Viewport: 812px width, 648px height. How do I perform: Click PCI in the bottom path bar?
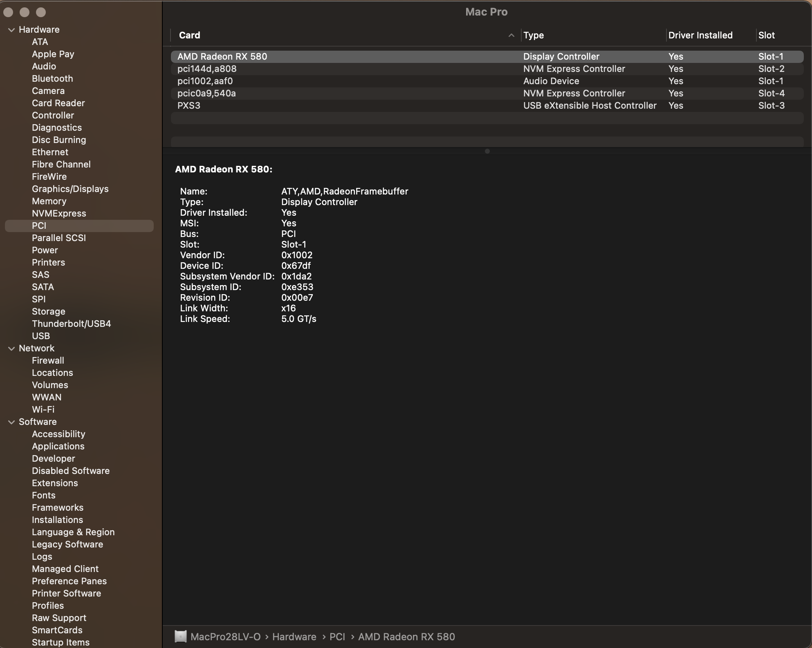(337, 637)
